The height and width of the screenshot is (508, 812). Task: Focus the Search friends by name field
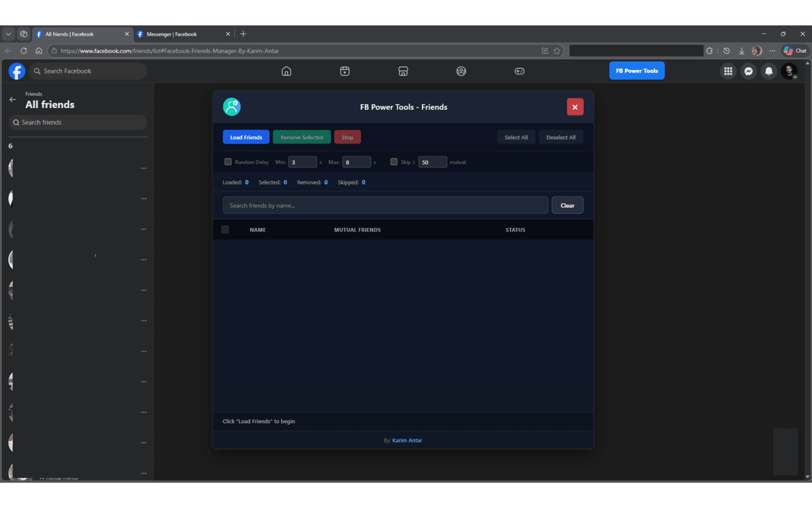click(x=385, y=205)
